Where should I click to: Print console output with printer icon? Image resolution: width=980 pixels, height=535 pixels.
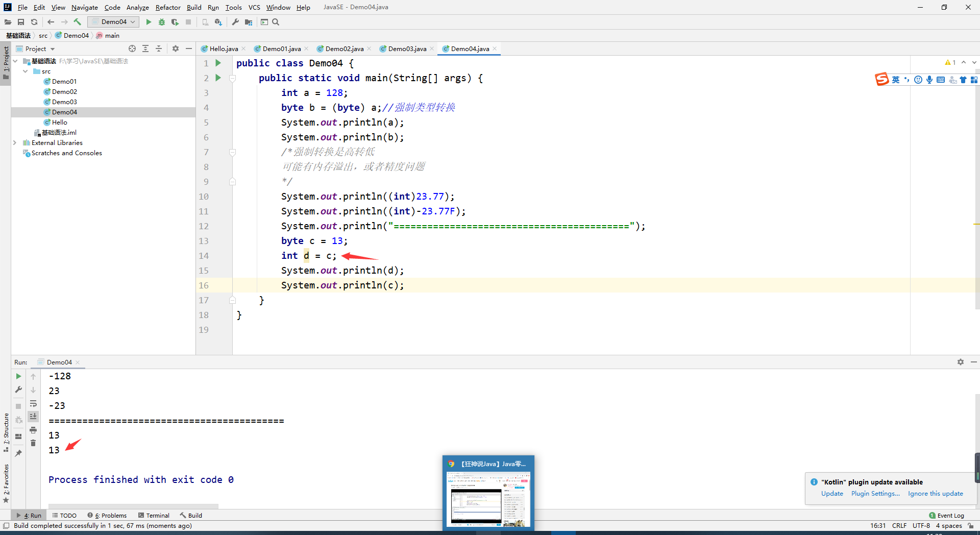(x=33, y=430)
